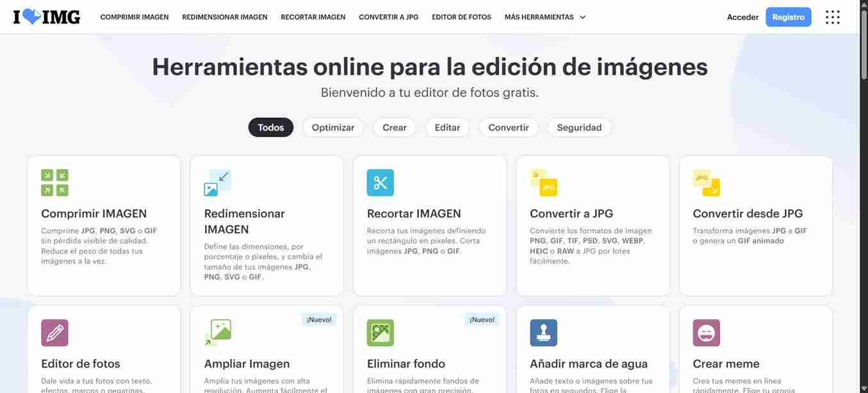Click the Convertir desde JPG description text
Viewport: 868px width, 393px height.
tap(750, 236)
